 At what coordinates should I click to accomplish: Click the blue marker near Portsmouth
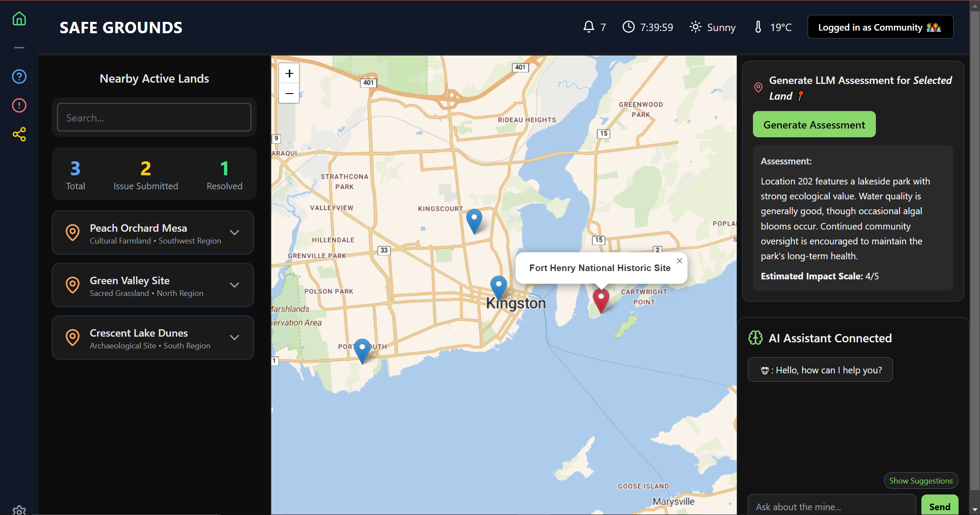tap(362, 349)
